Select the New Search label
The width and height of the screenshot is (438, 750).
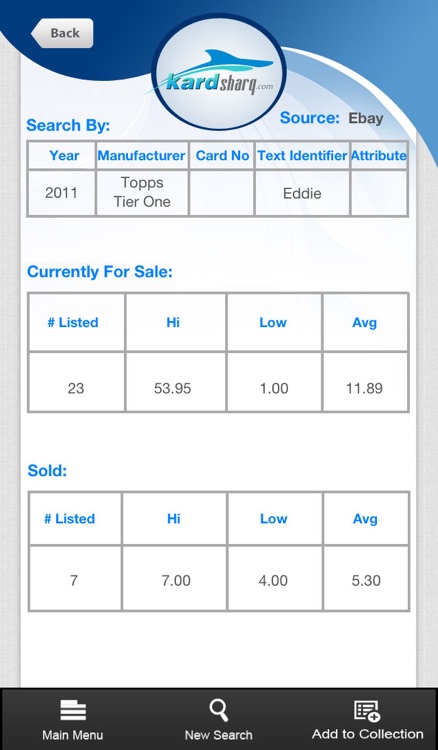[219, 735]
